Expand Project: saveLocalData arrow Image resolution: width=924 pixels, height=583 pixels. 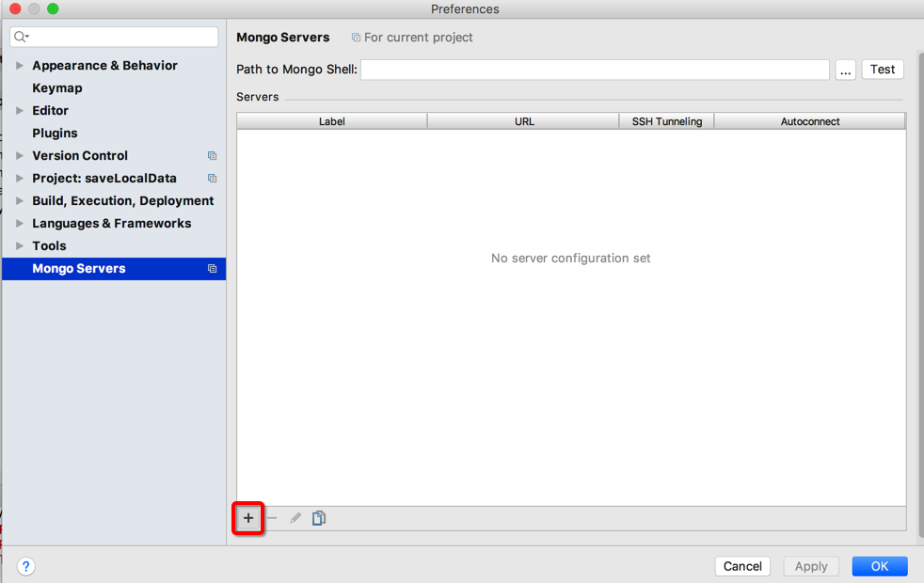pos(20,179)
